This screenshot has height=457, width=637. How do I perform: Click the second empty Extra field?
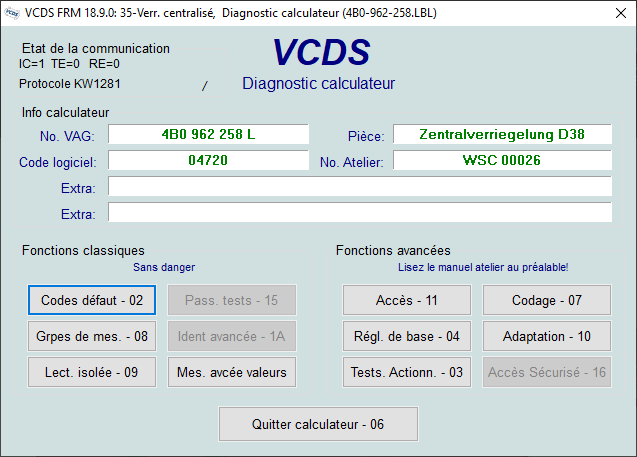(x=360, y=212)
